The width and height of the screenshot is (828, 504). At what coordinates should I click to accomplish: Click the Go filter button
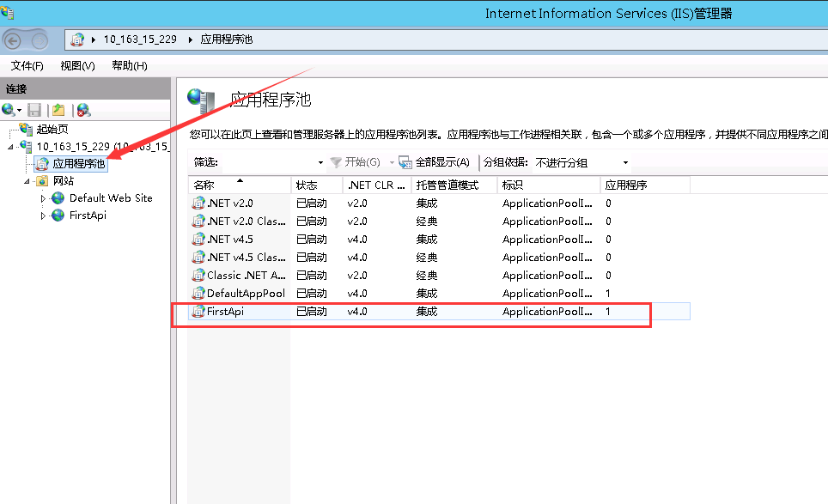(x=355, y=162)
